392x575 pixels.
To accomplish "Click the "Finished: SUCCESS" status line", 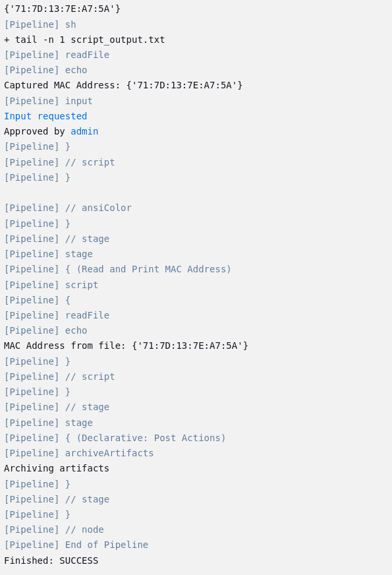I will [51, 560].
